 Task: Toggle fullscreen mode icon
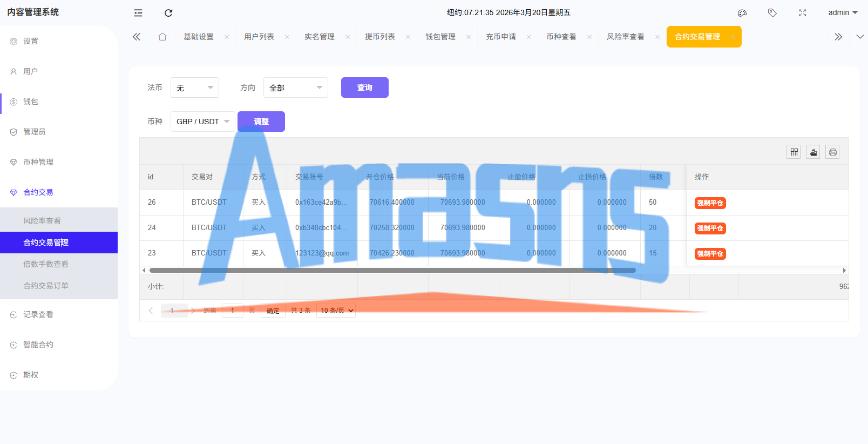click(803, 13)
